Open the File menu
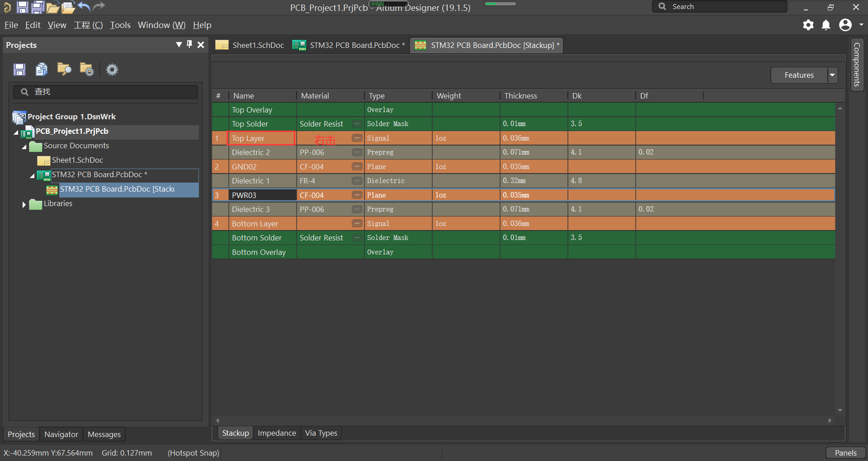Viewport: 868px width, 461px height. [11, 25]
